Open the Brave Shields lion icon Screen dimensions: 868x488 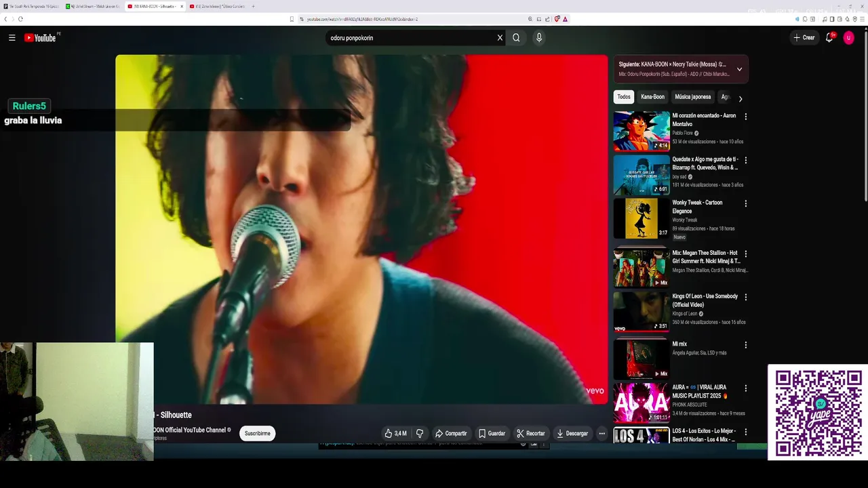click(x=557, y=19)
